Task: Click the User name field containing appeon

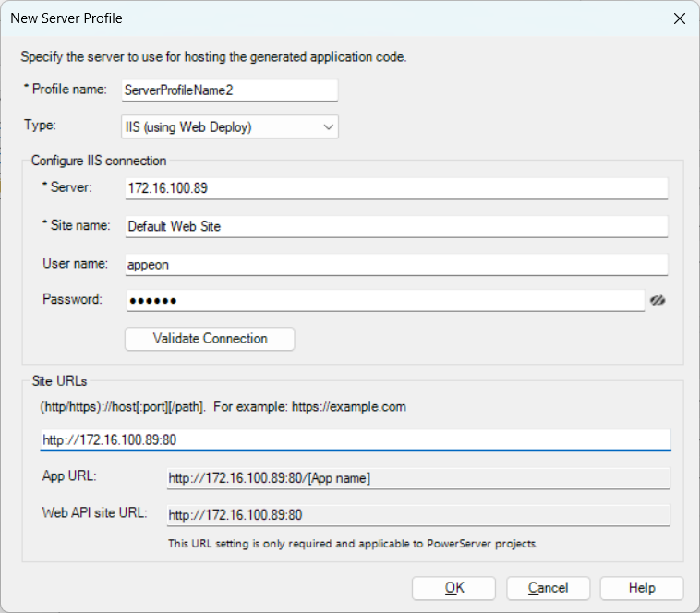Action: tap(395, 264)
